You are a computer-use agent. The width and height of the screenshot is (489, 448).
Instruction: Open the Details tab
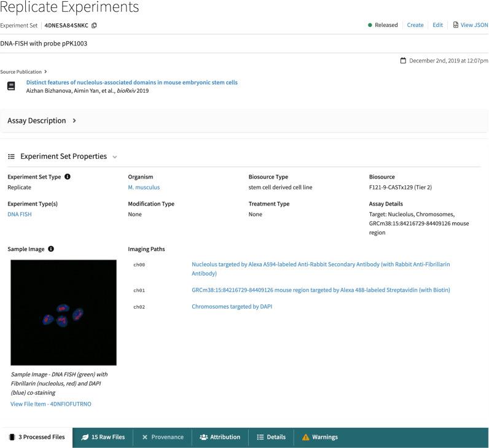click(x=271, y=437)
